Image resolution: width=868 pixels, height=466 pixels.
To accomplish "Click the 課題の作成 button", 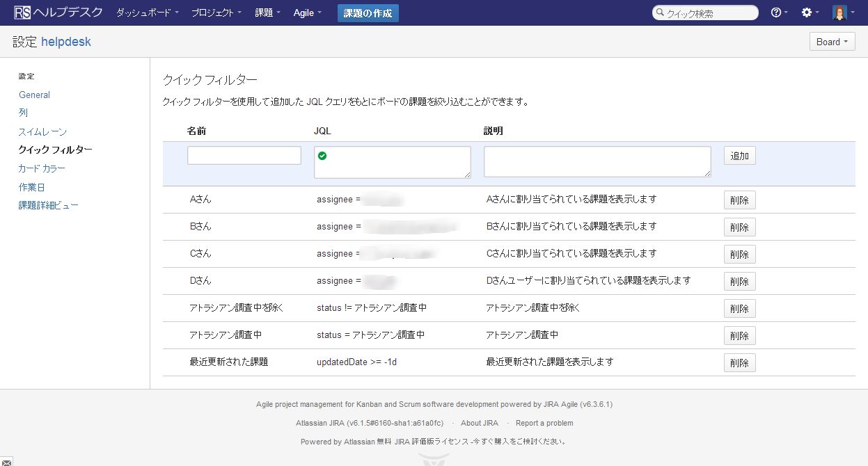I will [368, 13].
